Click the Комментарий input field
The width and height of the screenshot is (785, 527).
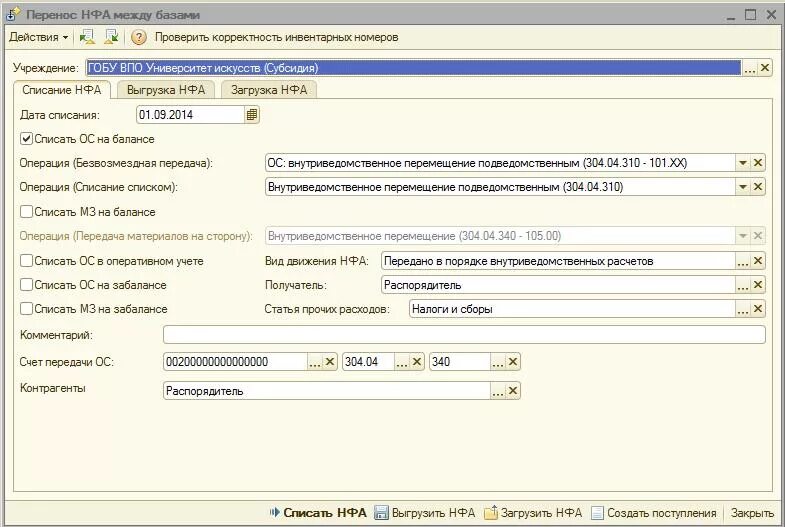coord(464,334)
